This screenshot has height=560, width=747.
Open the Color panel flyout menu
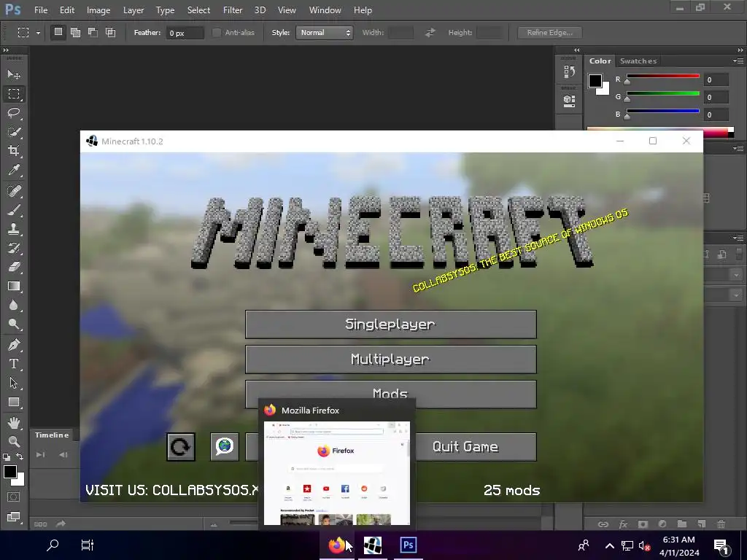pyautogui.click(x=738, y=61)
